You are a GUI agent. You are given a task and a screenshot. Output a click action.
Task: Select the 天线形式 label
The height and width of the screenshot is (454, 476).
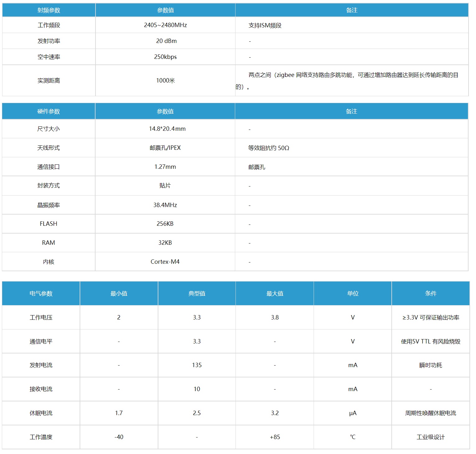click(x=49, y=148)
